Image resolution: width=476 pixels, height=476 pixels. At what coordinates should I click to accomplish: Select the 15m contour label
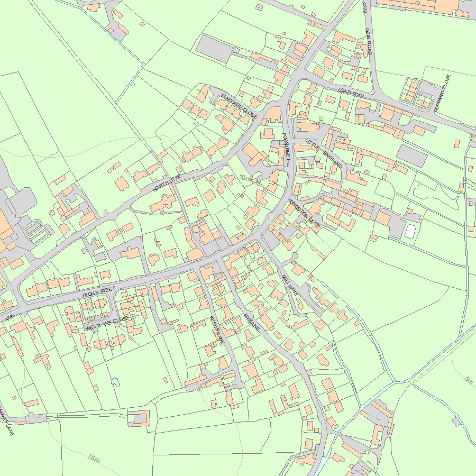[94, 459]
